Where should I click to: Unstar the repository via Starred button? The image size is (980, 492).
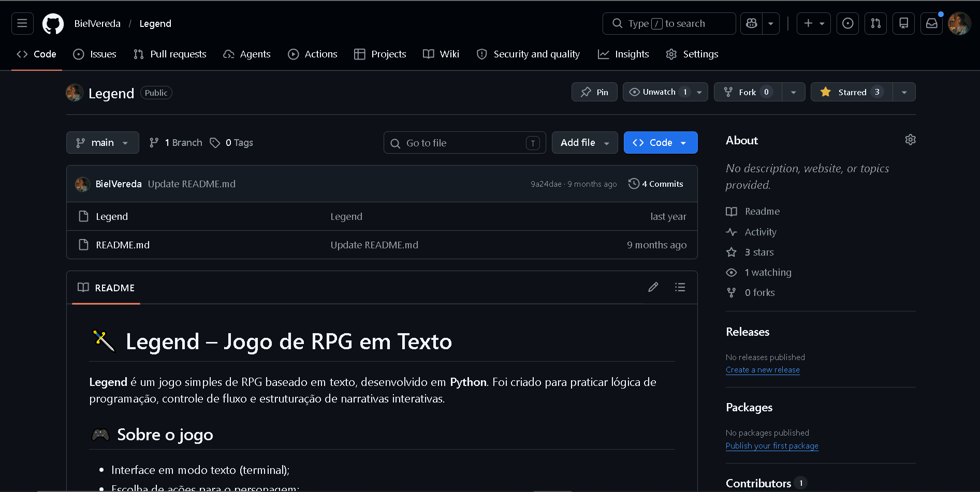pos(852,92)
